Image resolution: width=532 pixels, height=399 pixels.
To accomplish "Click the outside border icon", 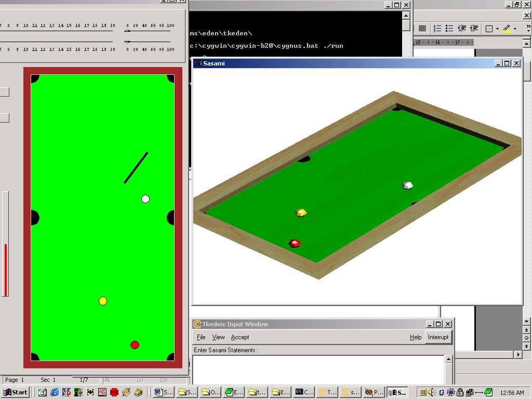I will click(489, 29).
